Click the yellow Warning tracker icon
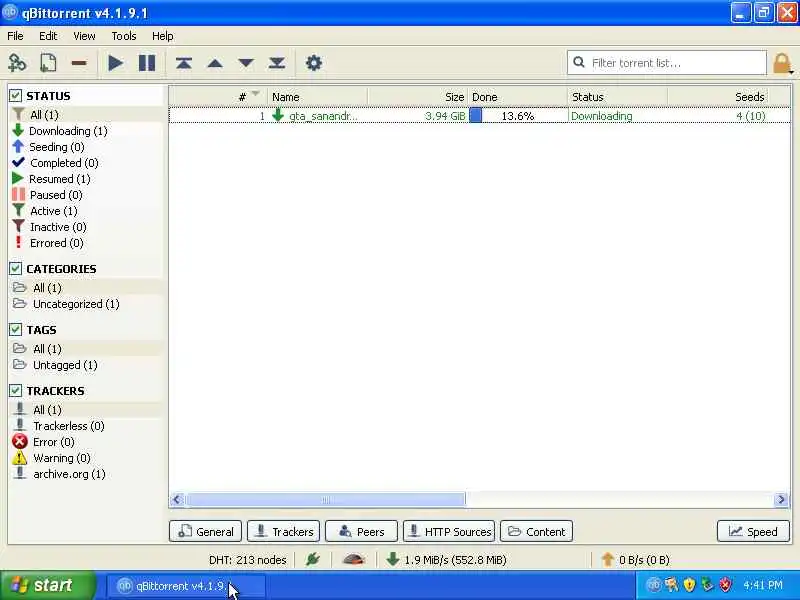The height and width of the screenshot is (600, 800). click(20, 458)
